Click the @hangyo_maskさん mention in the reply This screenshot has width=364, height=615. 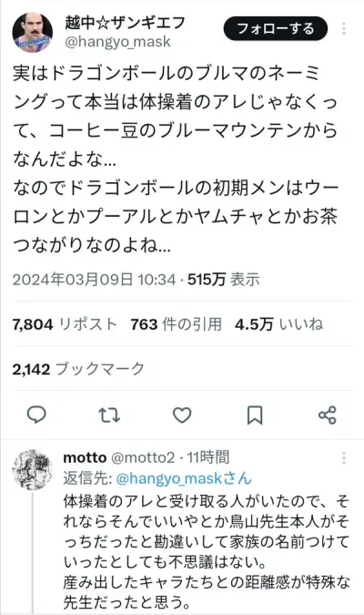coord(184,478)
